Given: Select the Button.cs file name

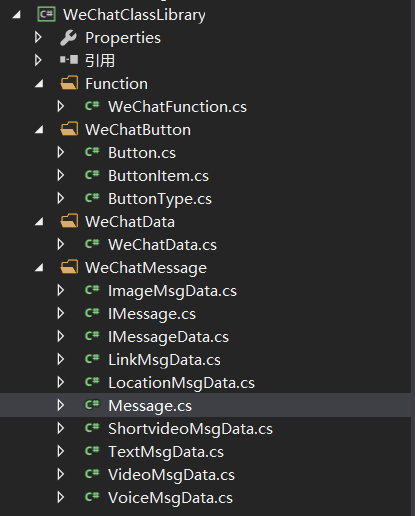Looking at the screenshot, I should click(142, 153).
